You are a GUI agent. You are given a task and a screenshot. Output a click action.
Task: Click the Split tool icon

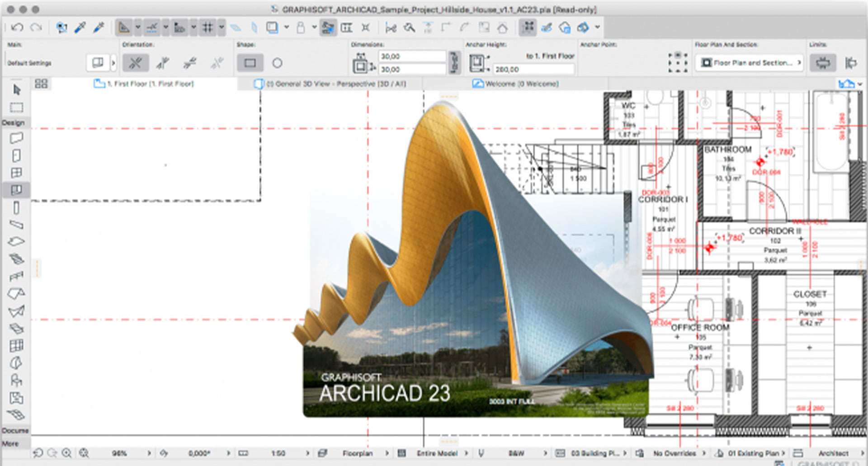pyautogui.click(x=391, y=28)
